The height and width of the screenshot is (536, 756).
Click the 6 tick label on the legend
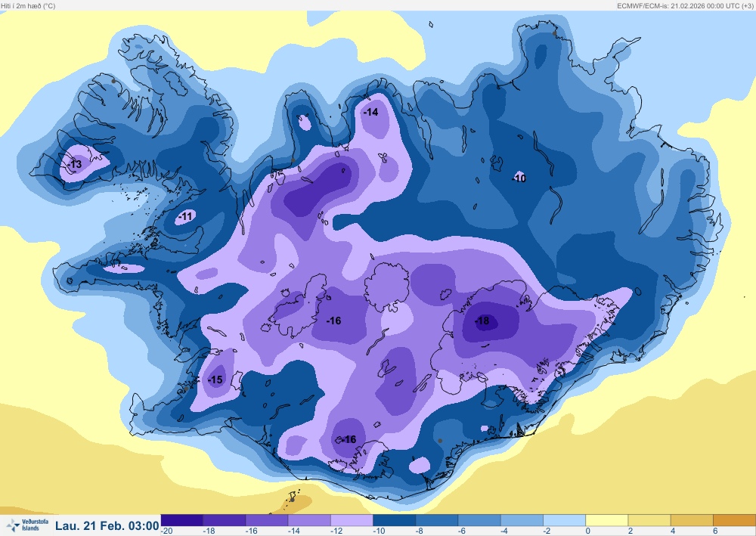pyautogui.click(x=715, y=531)
